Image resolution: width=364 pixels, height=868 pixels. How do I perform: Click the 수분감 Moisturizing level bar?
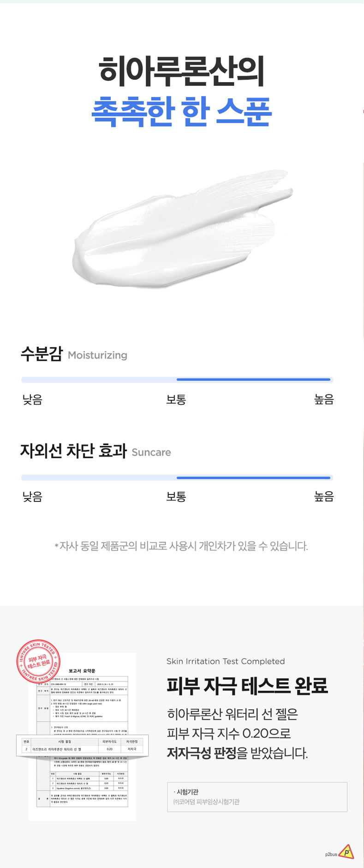click(177, 380)
